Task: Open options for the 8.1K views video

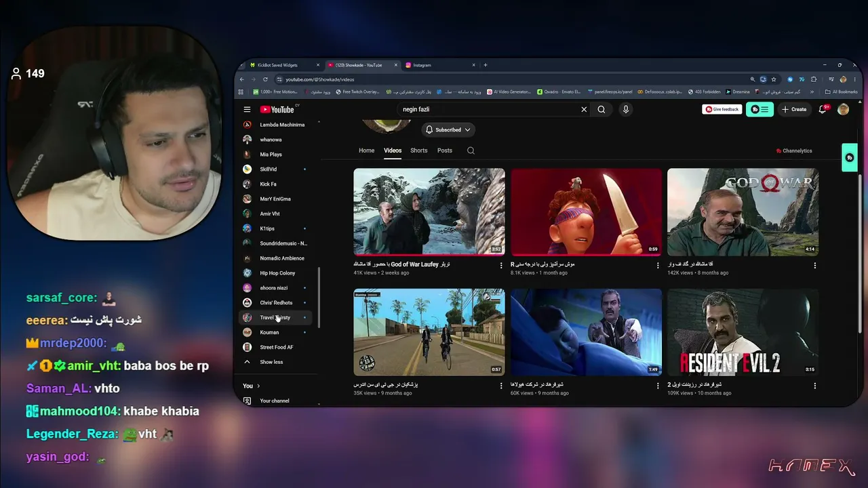Action: tap(658, 265)
